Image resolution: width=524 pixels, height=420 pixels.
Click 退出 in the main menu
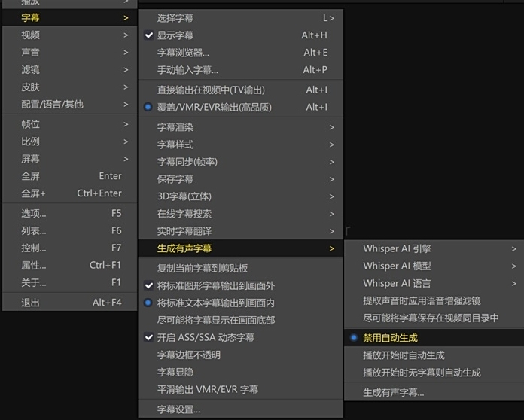[x=31, y=303]
